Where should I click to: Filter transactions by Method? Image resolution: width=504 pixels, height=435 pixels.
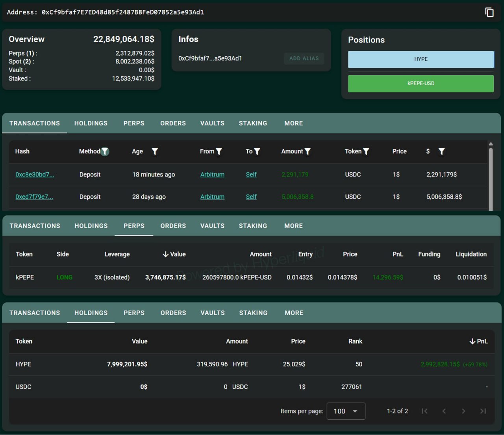(x=105, y=151)
